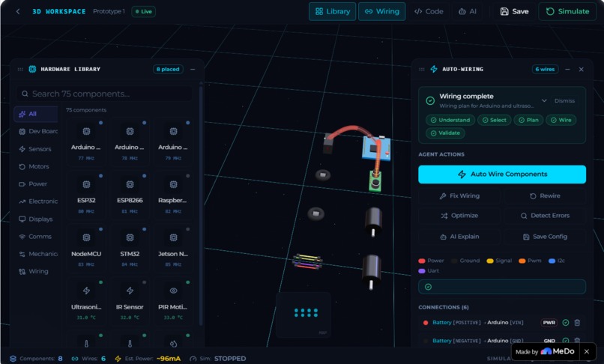
Task: Add the ESP8266 component
Action: [x=130, y=195]
